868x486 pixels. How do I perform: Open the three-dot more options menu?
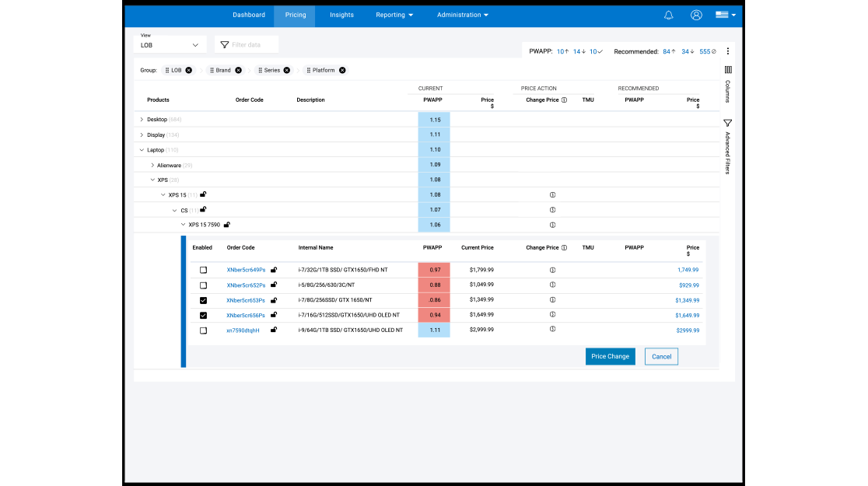[x=727, y=51]
